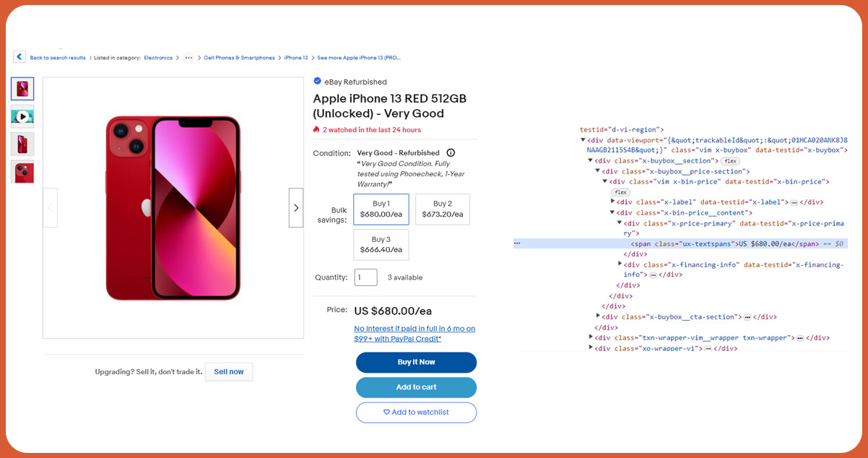868x458 pixels.
Task: Open the Cell Phones & Smartphones breadcrumb
Action: tap(240, 58)
